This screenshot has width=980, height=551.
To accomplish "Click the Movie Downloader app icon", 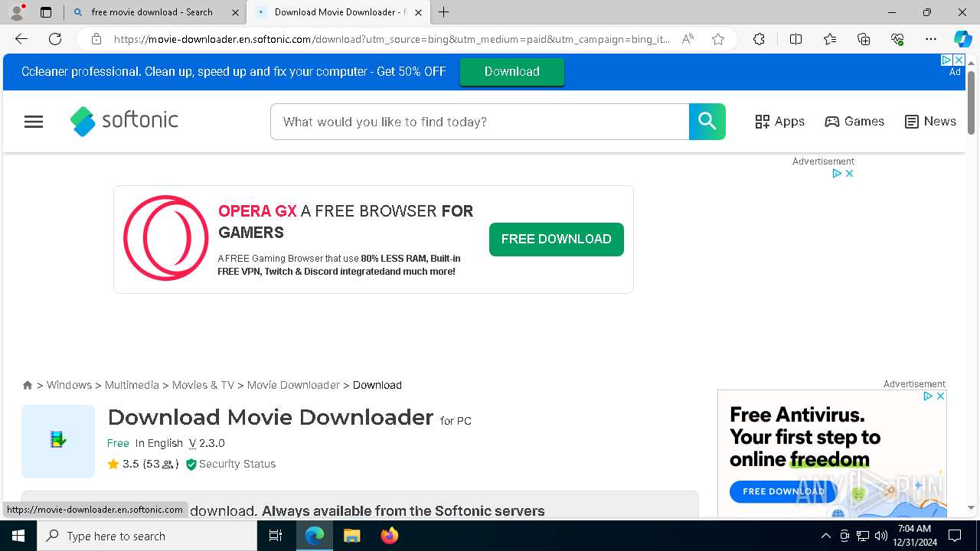I will tap(58, 442).
